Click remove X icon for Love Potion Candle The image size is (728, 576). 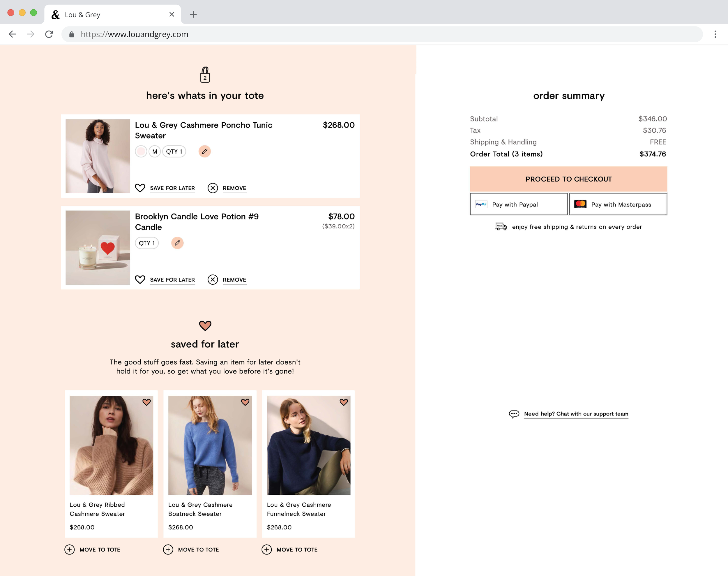click(x=213, y=280)
